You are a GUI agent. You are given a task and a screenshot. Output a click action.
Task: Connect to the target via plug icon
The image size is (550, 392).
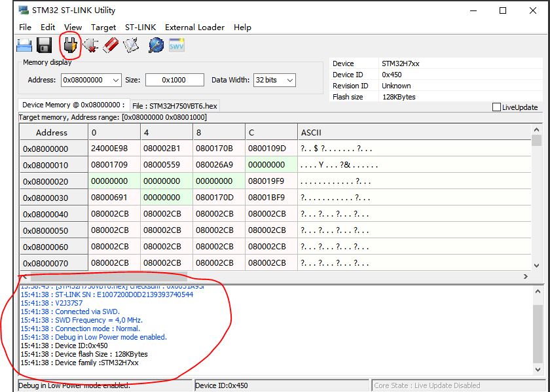[x=70, y=46]
